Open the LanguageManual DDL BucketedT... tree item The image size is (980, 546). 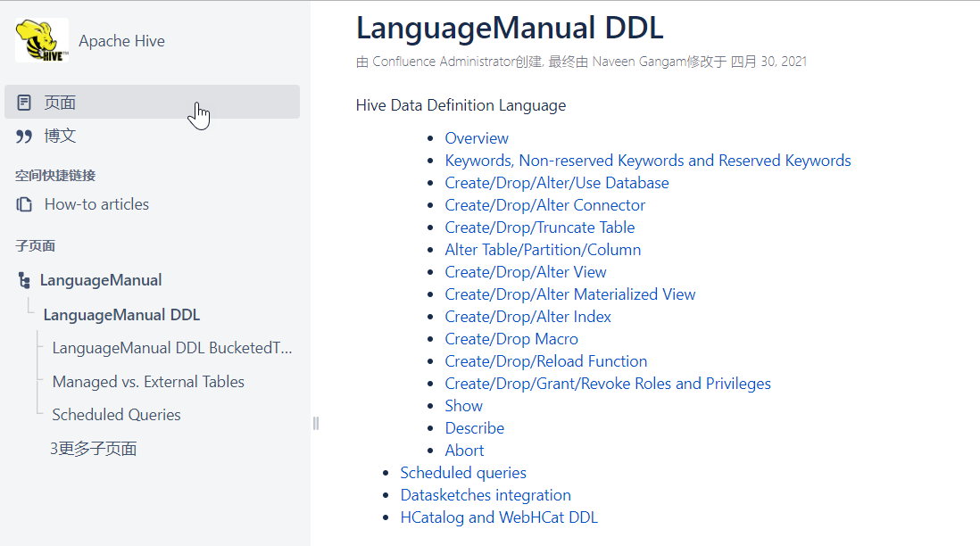point(170,348)
